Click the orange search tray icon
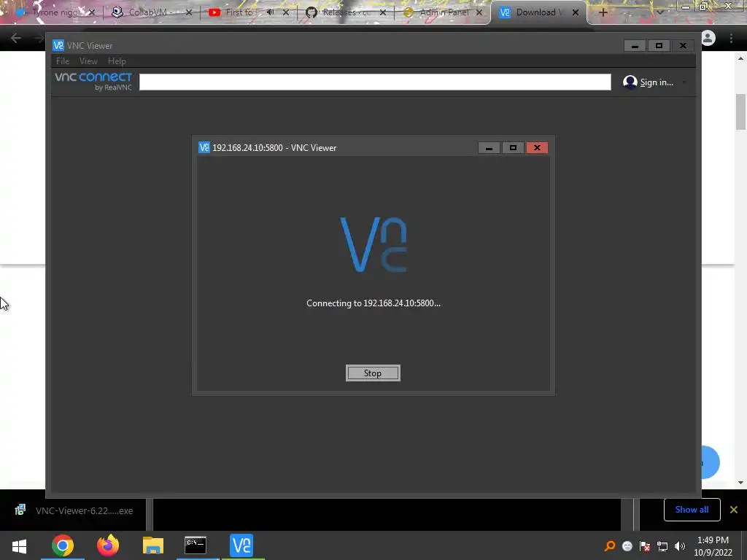The image size is (747, 560). click(610, 546)
